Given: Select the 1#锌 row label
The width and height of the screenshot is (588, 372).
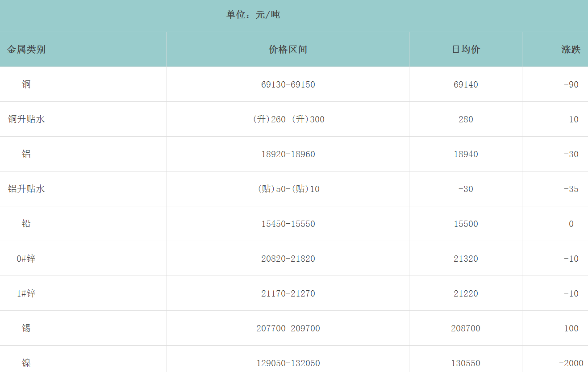Looking at the screenshot, I should (x=26, y=293).
